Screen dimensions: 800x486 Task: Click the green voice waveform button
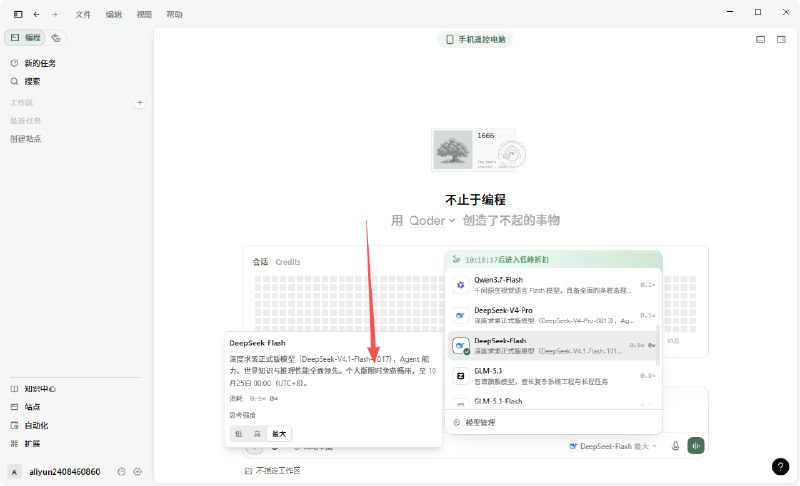(696, 446)
